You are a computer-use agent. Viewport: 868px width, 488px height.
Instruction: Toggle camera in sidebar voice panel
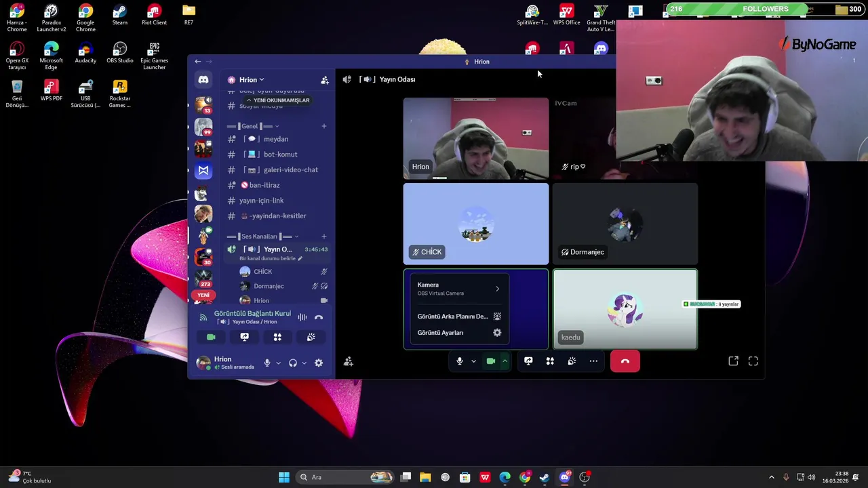pyautogui.click(x=211, y=337)
